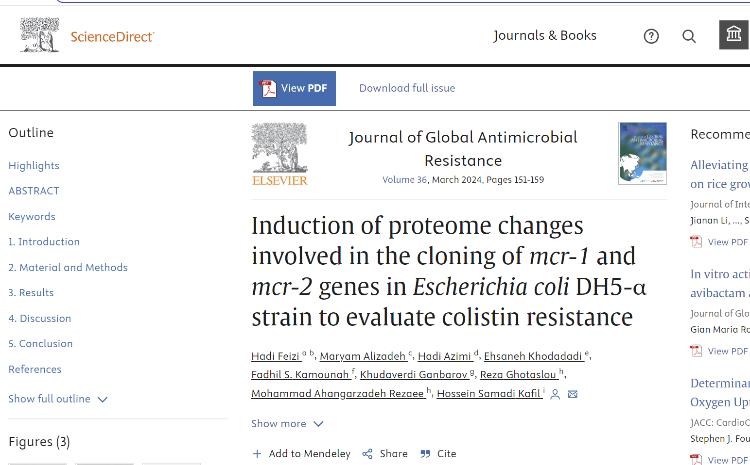Screen dimensions: 750x465
Task: Go to the 3. Results section
Action: pos(31,293)
